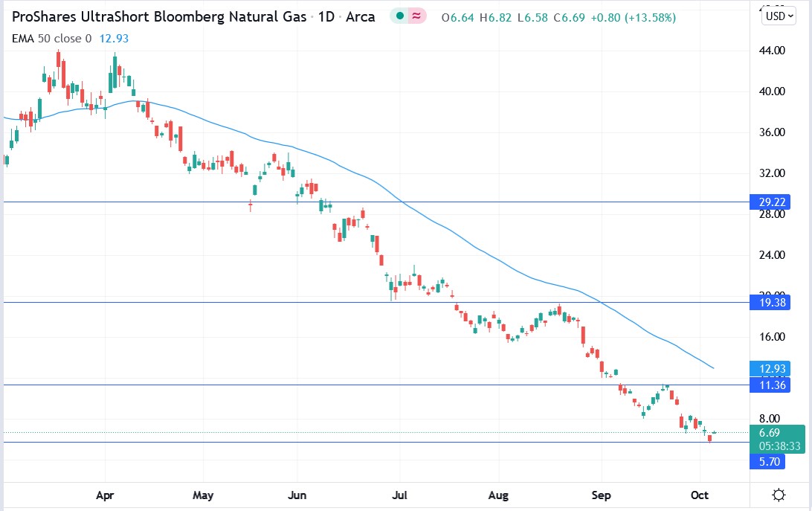Click the 44.00 price scale value
The width and height of the screenshot is (812, 511).
pyautogui.click(x=772, y=51)
